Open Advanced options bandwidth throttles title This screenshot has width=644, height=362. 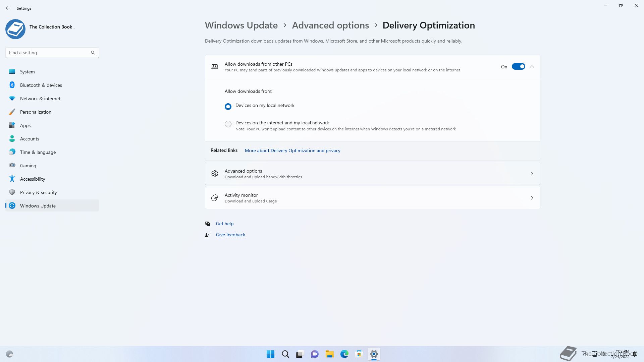point(243,171)
